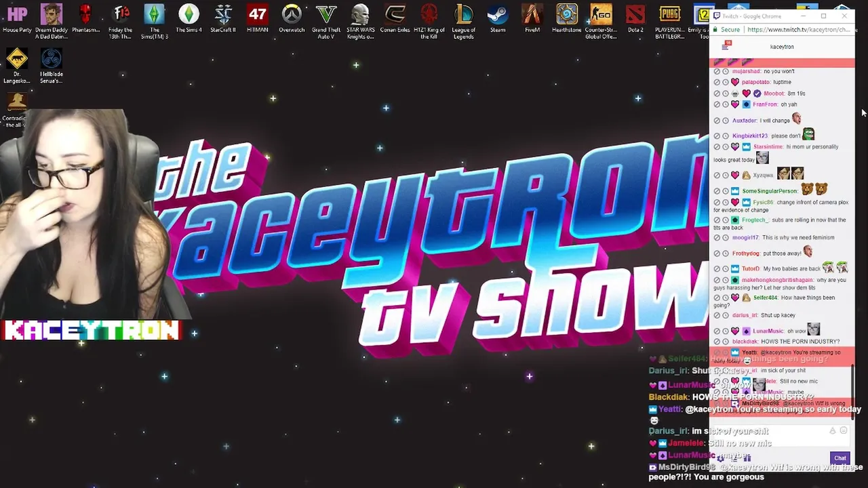The height and width of the screenshot is (488, 868).
Task: Open the bits icon in the chat input
Action: (833, 430)
